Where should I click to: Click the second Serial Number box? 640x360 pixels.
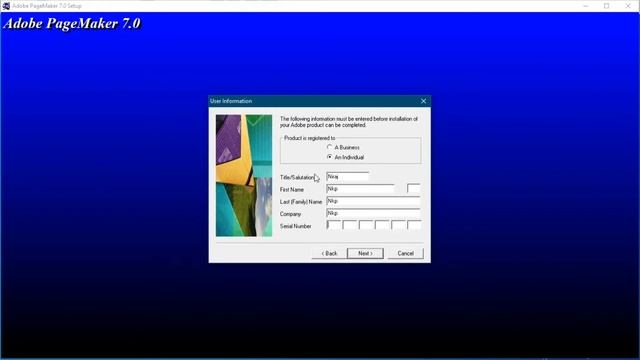click(x=350, y=225)
